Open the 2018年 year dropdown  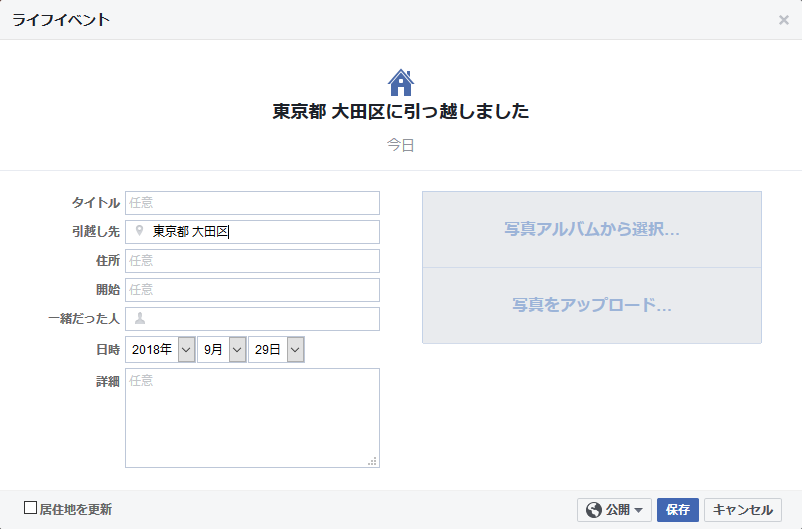click(160, 349)
